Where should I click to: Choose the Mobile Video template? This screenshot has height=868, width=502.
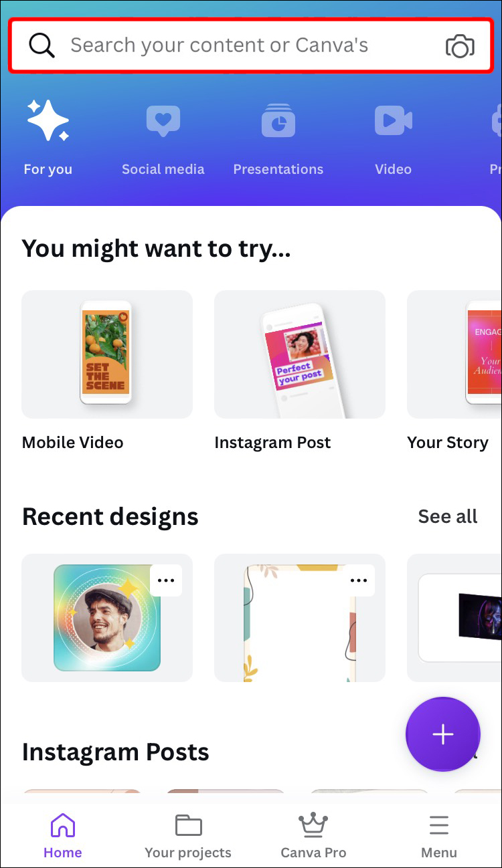point(107,354)
